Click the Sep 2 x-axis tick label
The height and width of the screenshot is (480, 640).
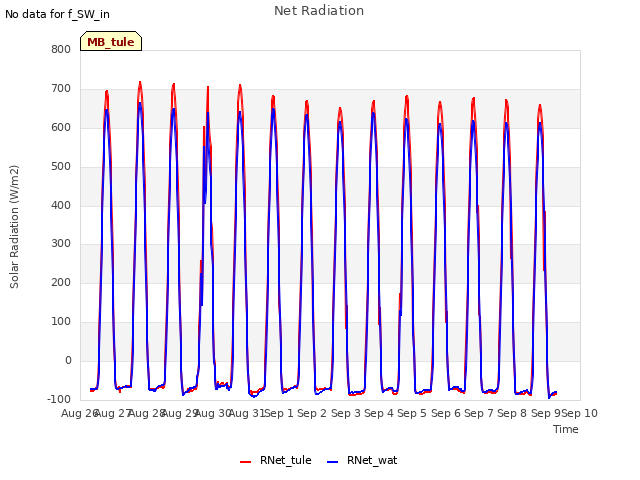click(312, 413)
